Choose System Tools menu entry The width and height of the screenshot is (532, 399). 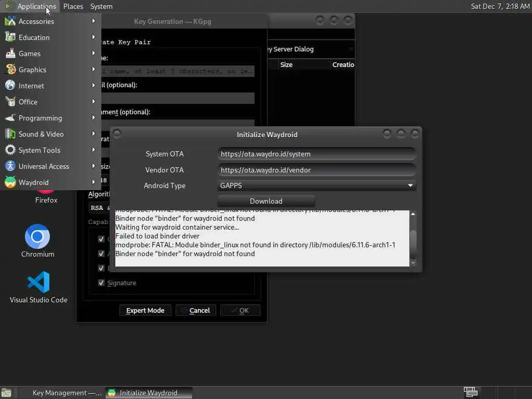[x=50, y=150]
